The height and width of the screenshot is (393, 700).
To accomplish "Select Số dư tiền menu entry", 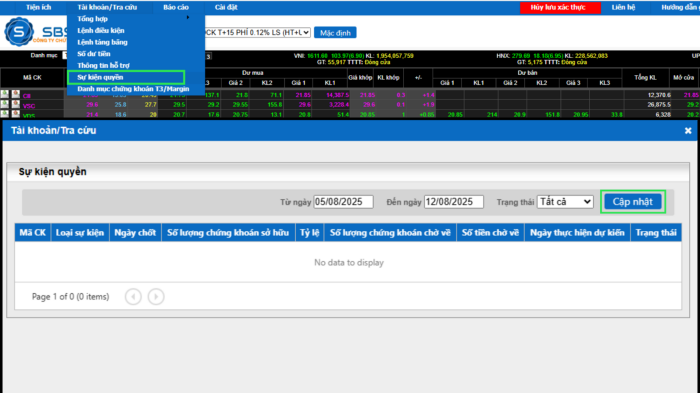I will pos(94,54).
